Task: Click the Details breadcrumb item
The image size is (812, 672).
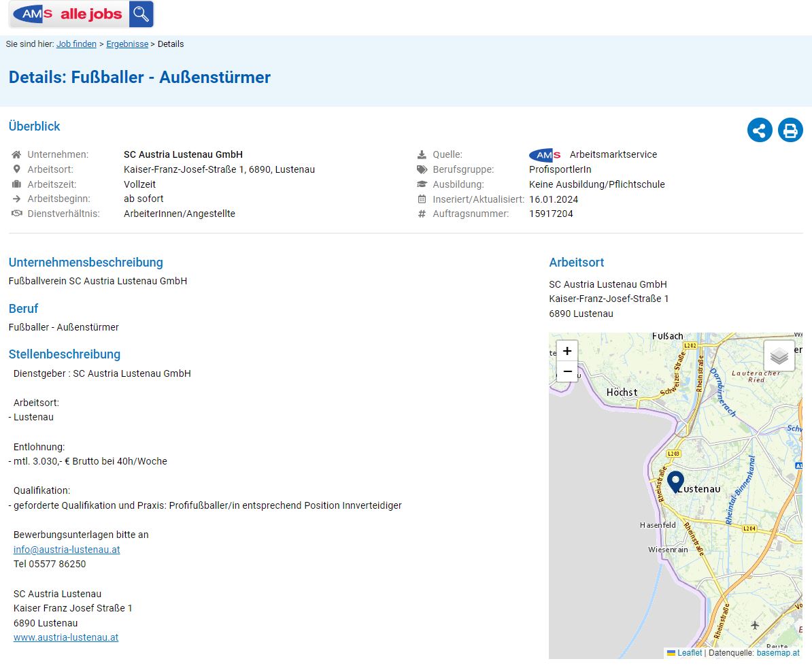Action: 171,44
